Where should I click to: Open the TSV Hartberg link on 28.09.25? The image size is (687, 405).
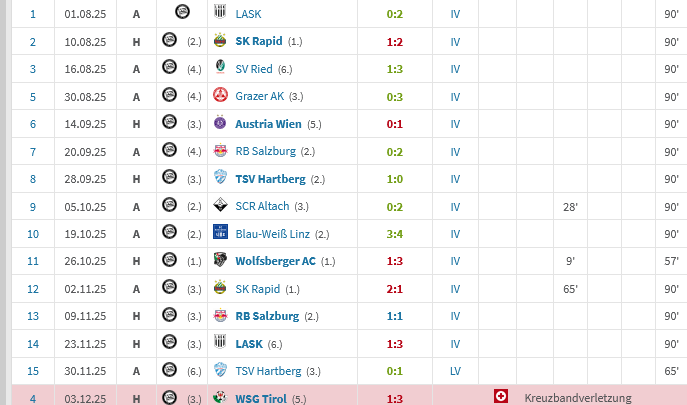(x=270, y=179)
